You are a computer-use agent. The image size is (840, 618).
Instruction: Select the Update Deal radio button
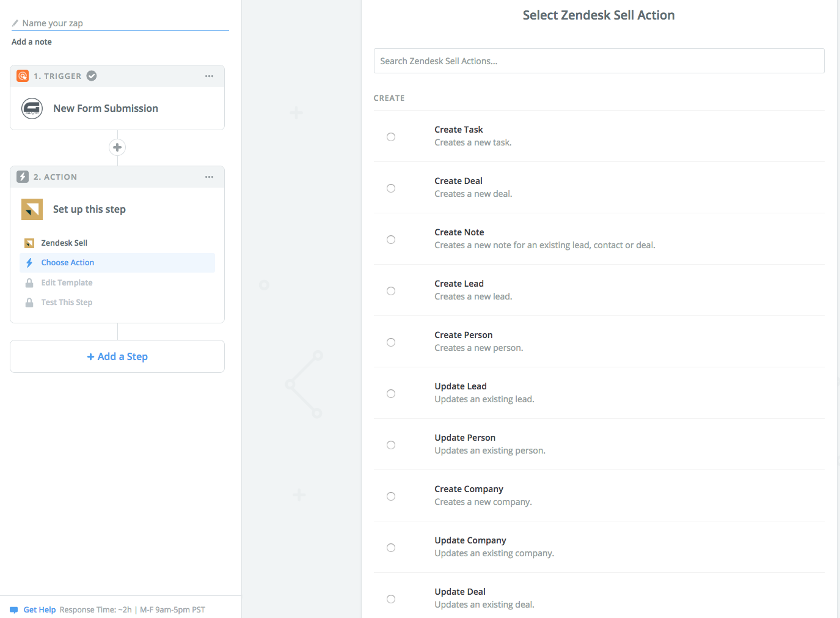point(391,599)
